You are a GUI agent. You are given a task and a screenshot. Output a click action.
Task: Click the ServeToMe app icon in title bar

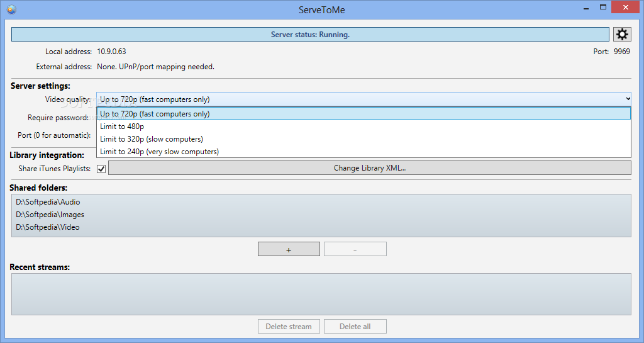click(11, 9)
